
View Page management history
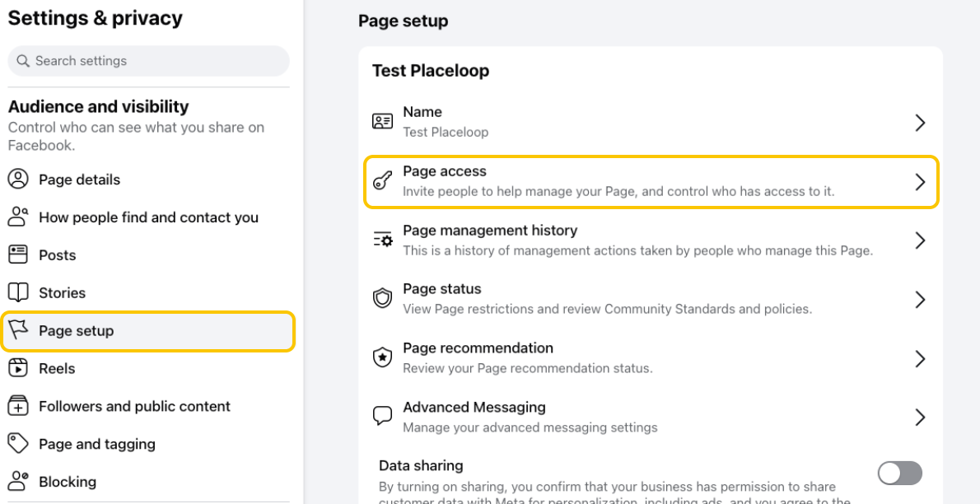point(651,240)
